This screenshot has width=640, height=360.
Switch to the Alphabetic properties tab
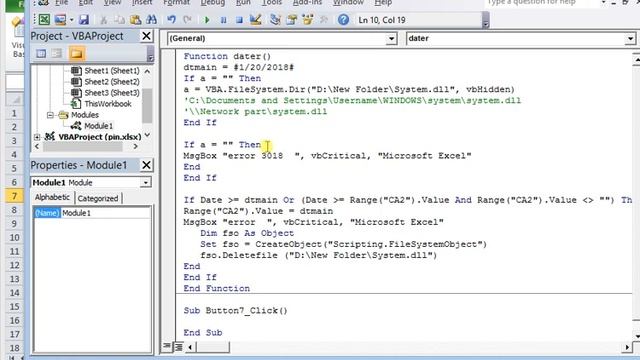(x=52, y=198)
